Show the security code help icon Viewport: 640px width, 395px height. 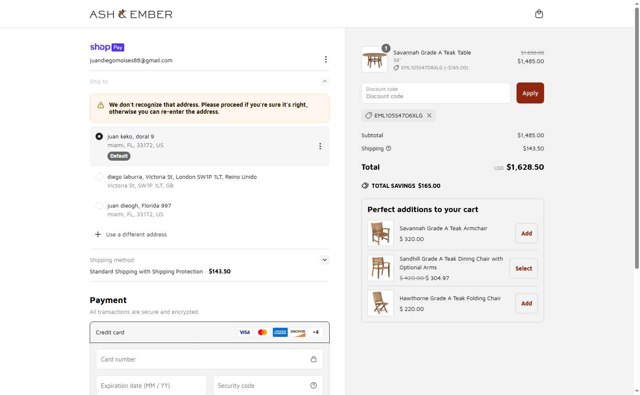(313, 385)
